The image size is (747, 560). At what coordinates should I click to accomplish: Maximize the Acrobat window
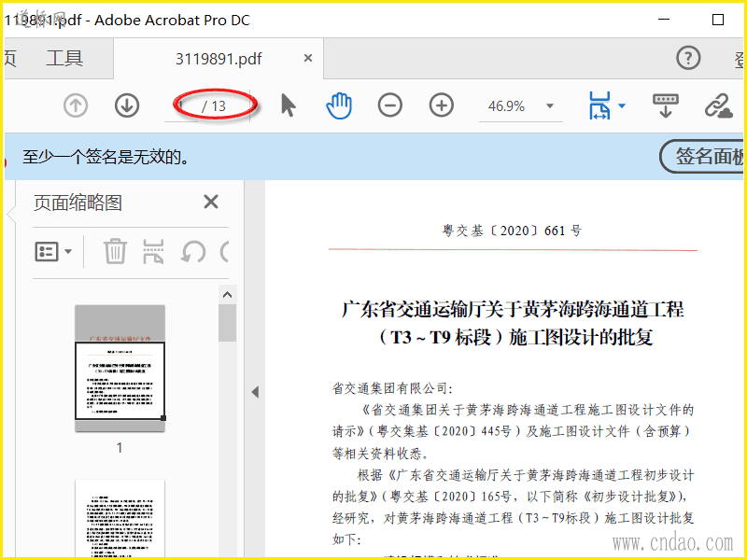pyautogui.click(x=718, y=20)
